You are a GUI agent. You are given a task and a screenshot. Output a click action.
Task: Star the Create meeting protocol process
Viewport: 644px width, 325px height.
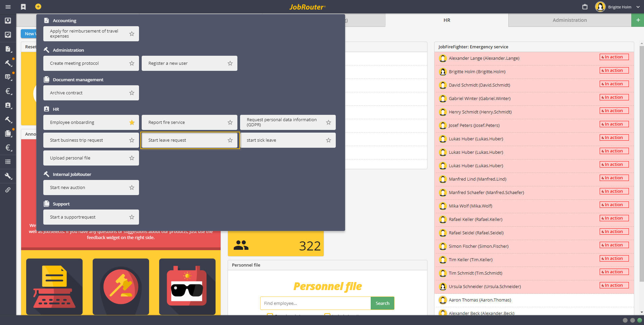(132, 63)
